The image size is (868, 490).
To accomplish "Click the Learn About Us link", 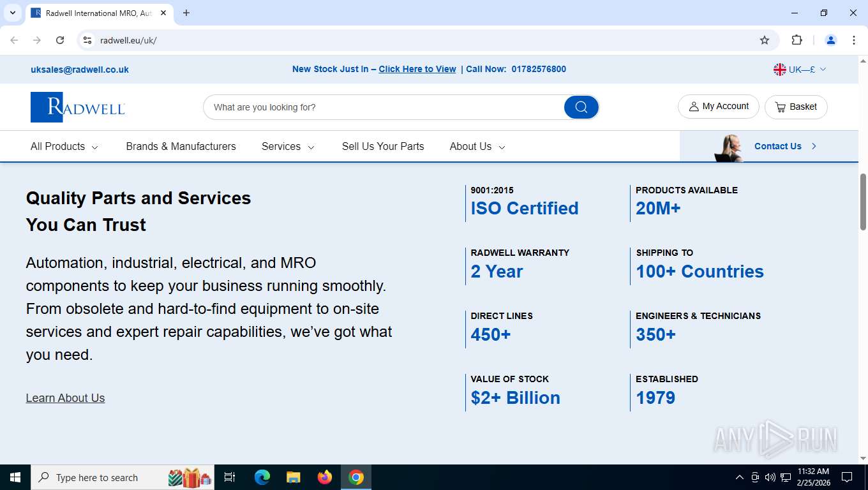I will 65,397.
